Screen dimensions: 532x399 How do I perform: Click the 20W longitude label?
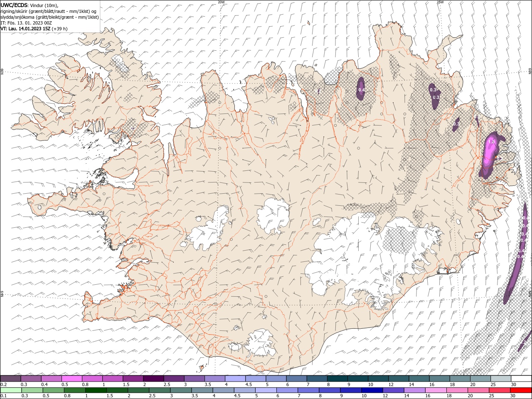222,2
